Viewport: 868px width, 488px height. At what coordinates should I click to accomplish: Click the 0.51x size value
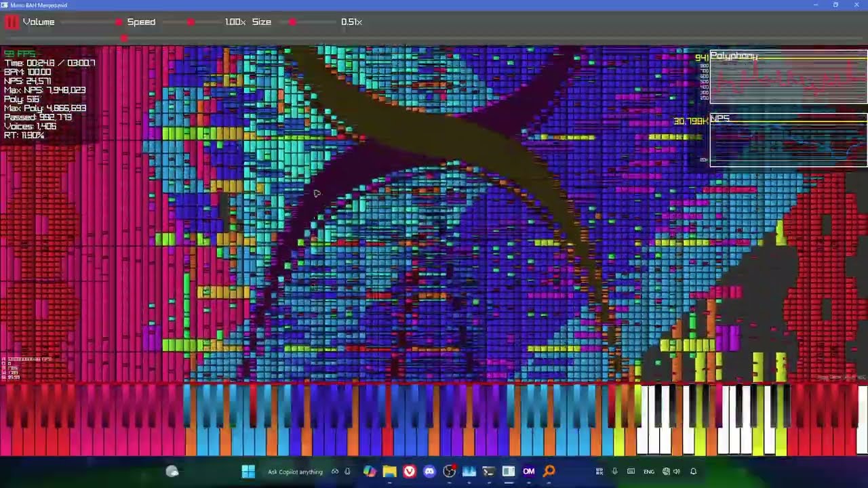(x=351, y=22)
